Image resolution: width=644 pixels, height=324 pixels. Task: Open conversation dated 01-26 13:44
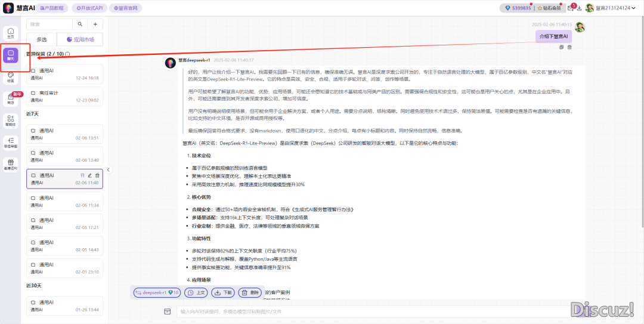point(64,306)
